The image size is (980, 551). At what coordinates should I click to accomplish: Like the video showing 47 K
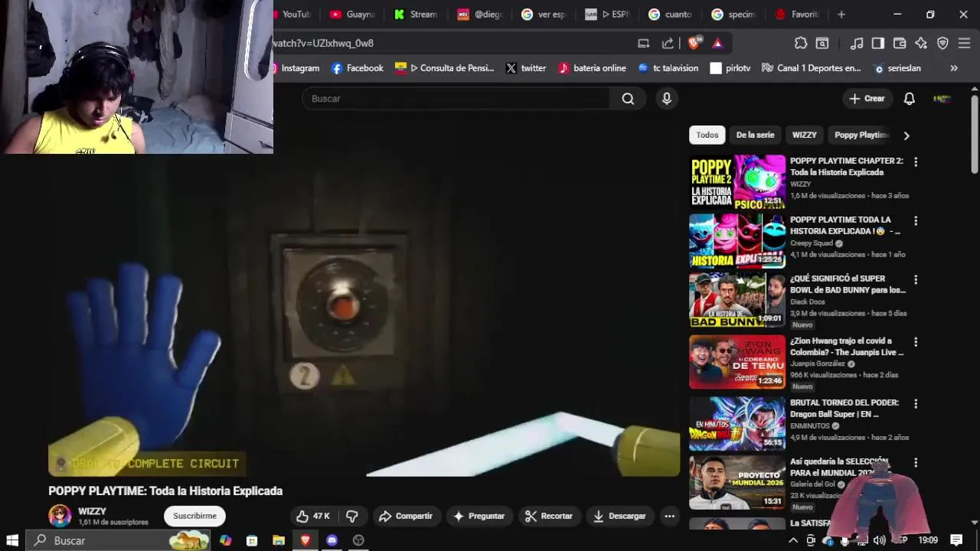[312, 517]
